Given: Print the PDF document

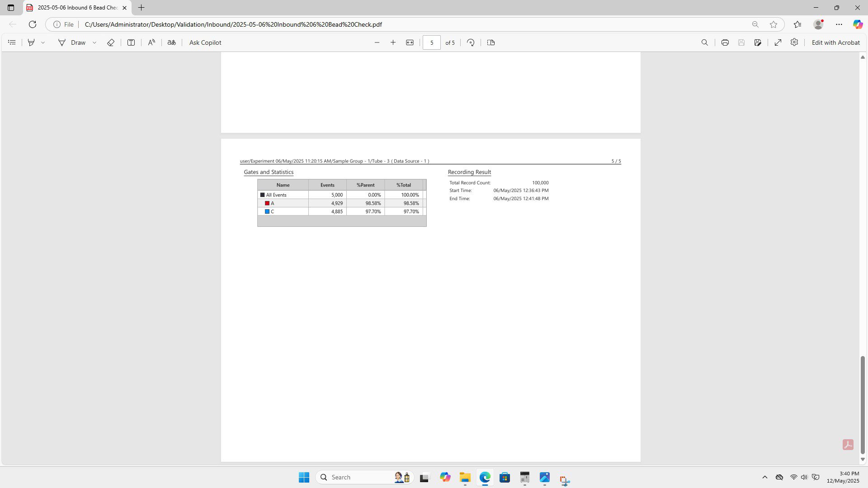Looking at the screenshot, I should [725, 42].
